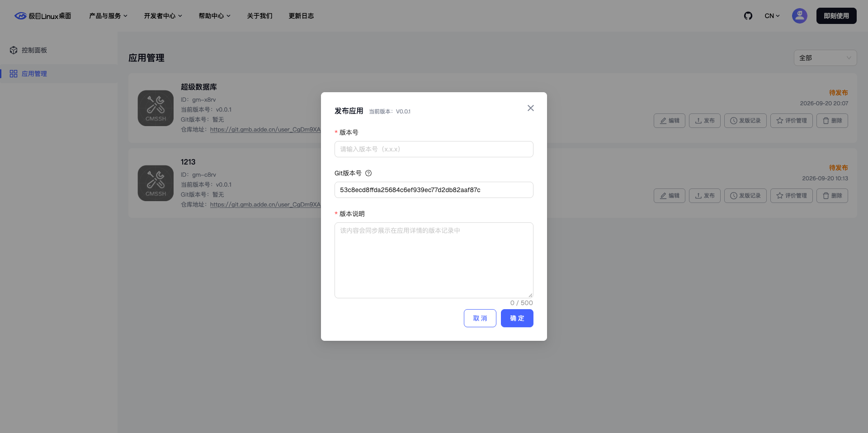868x433 pixels.
Task: Focus the Git版本号 input field
Action: 434,190
